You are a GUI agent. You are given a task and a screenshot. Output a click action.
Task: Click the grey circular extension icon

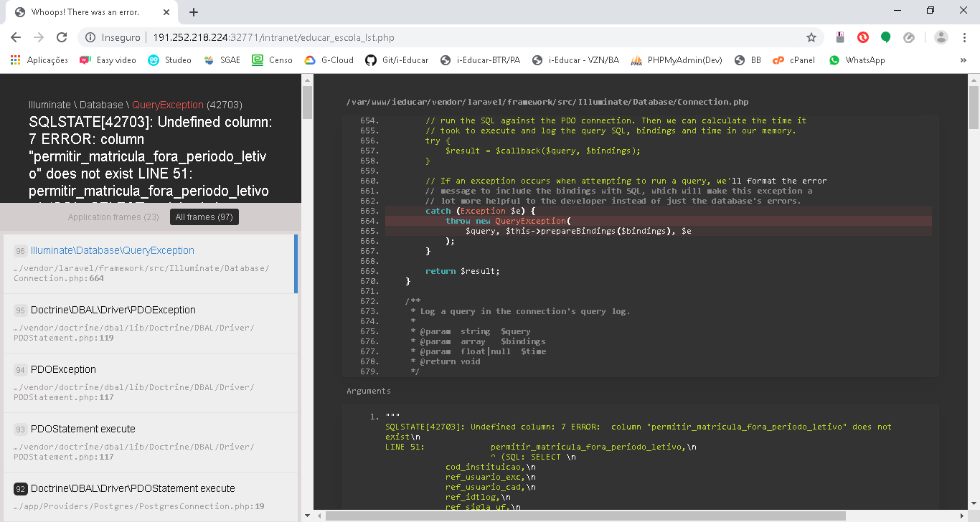909,37
